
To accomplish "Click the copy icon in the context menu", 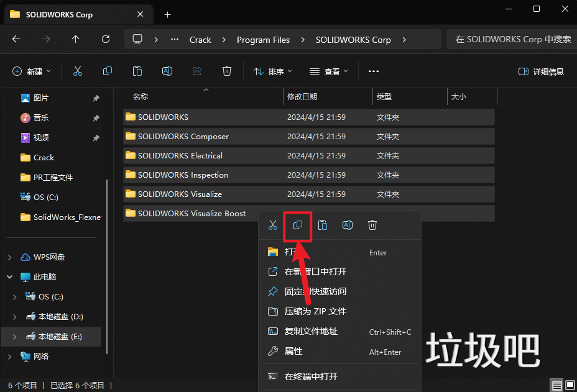I will pyautogui.click(x=297, y=225).
